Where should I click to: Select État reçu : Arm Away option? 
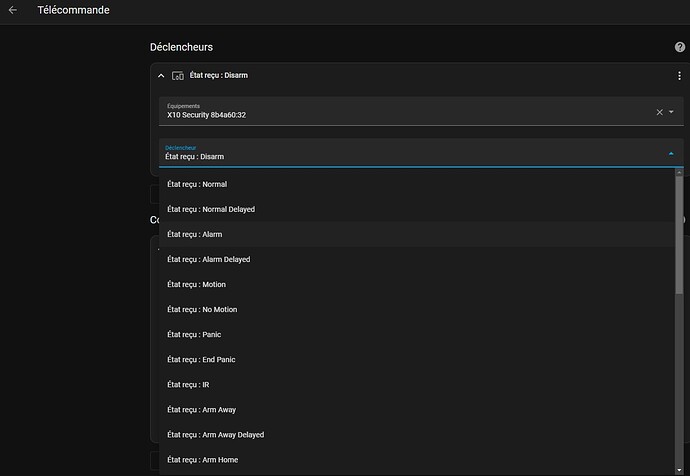202,410
